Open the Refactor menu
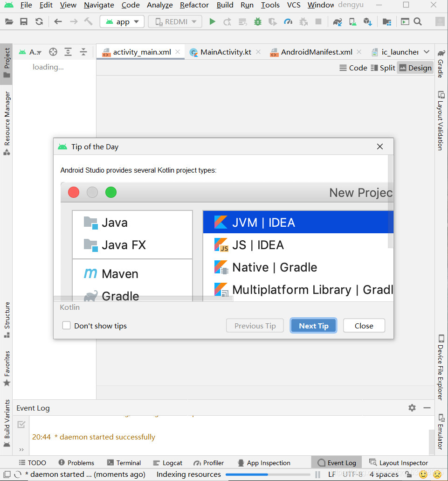This screenshot has height=481, width=448. (x=194, y=5)
